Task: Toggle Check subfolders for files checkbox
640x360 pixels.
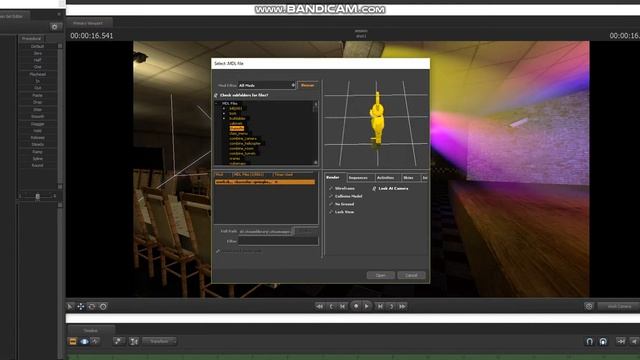Action: click(x=216, y=95)
